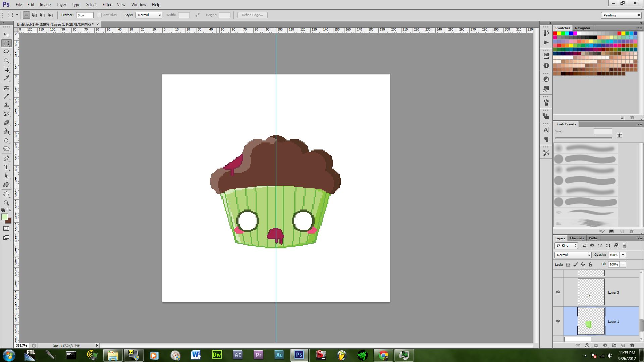Switch to the Navigator tab

(582, 28)
